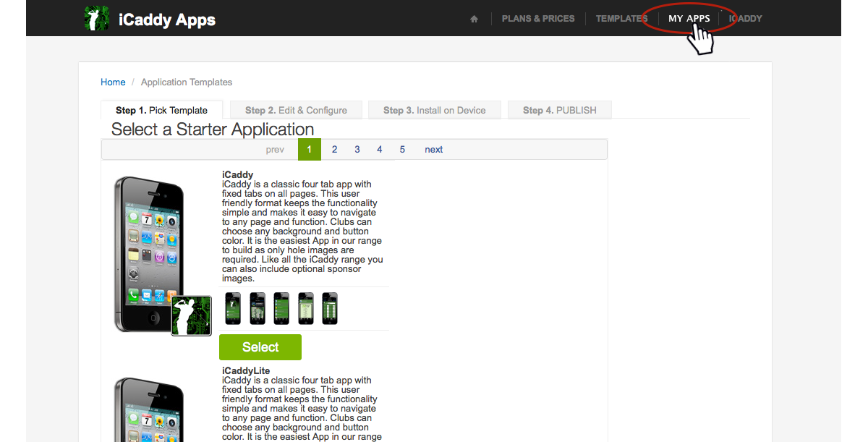
Task: Click the iCaddy Apps brand title
Action: coord(167,20)
